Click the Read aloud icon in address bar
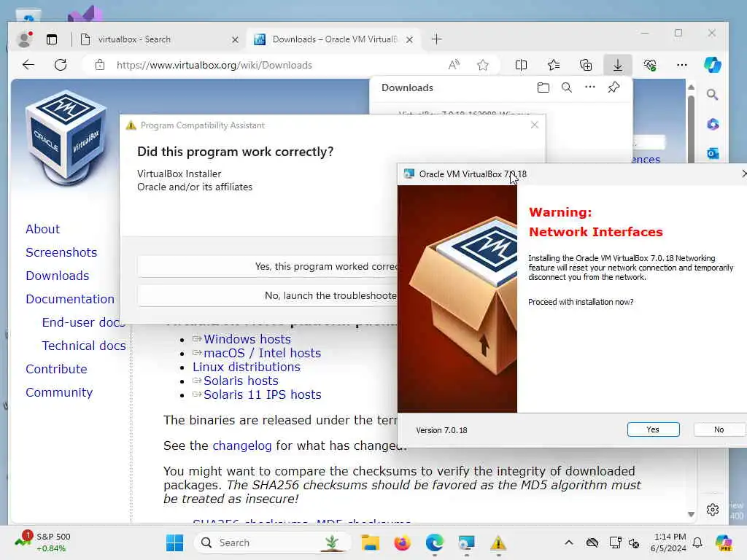Screen dimensions: 747x560 click(x=454, y=65)
